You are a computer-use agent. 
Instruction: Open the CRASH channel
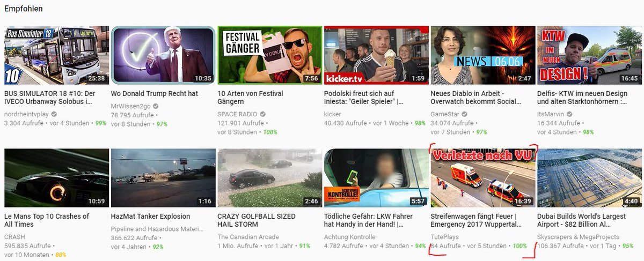click(x=14, y=237)
